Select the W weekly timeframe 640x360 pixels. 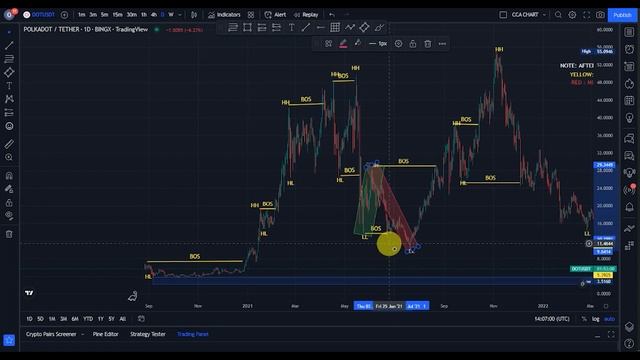pos(171,15)
